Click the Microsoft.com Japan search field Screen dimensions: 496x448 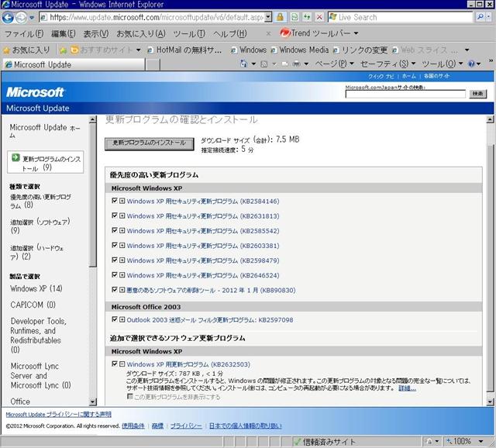point(405,94)
